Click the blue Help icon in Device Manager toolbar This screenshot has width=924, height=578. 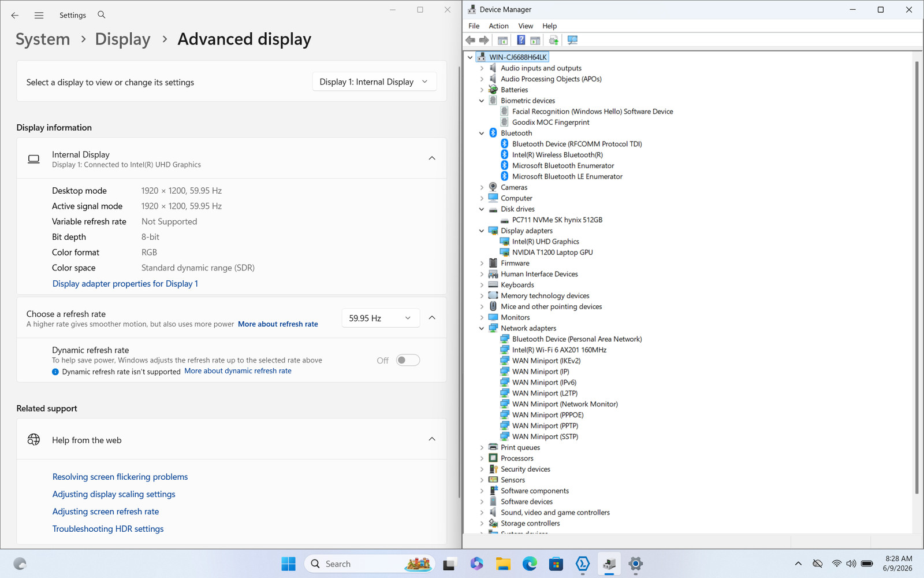pyautogui.click(x=521, y=40)
